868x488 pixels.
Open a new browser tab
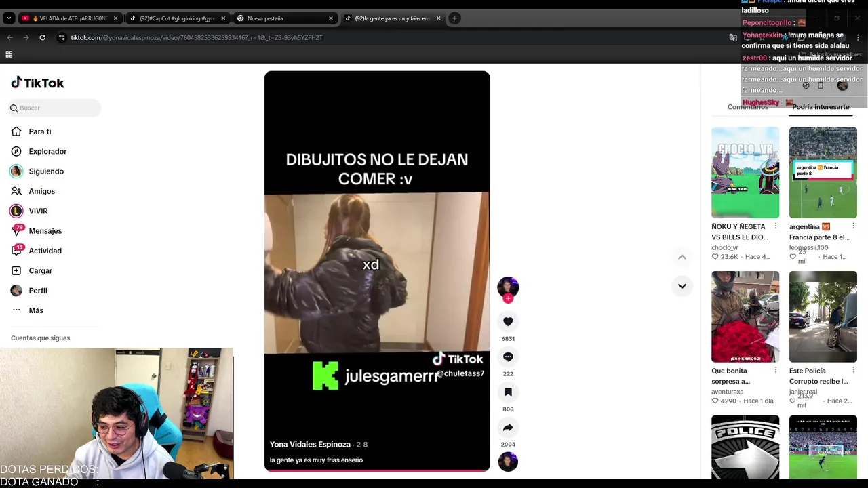coord(454,18)
